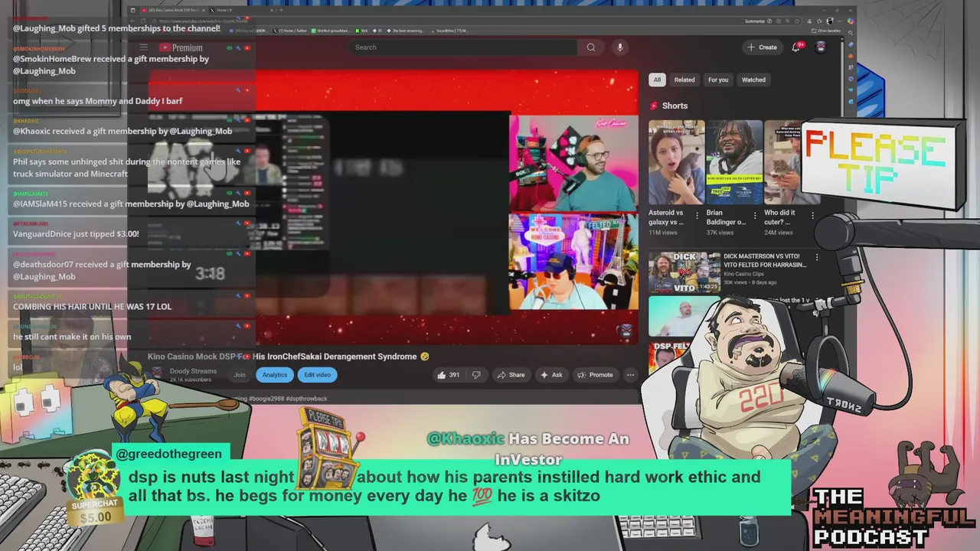Viewport: 980px width, 551px height.
Task: Click the YouTube Premium logo
Action: 181,47
